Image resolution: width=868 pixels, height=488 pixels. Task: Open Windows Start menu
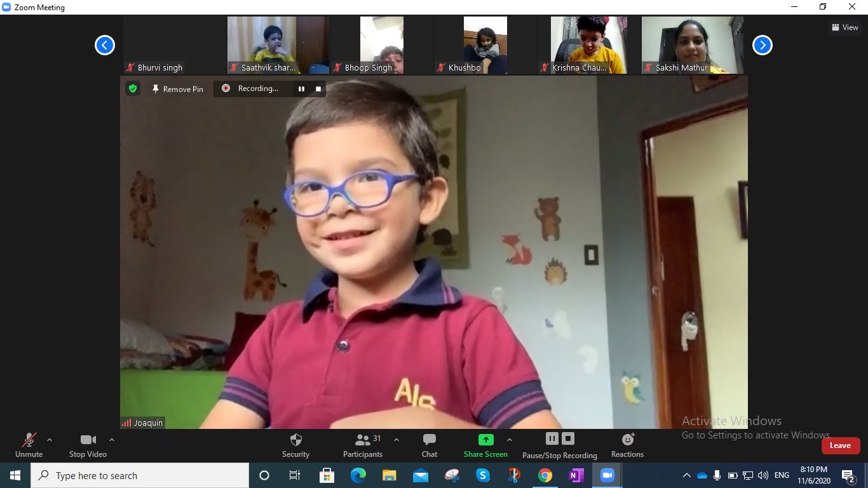[15, 475]
